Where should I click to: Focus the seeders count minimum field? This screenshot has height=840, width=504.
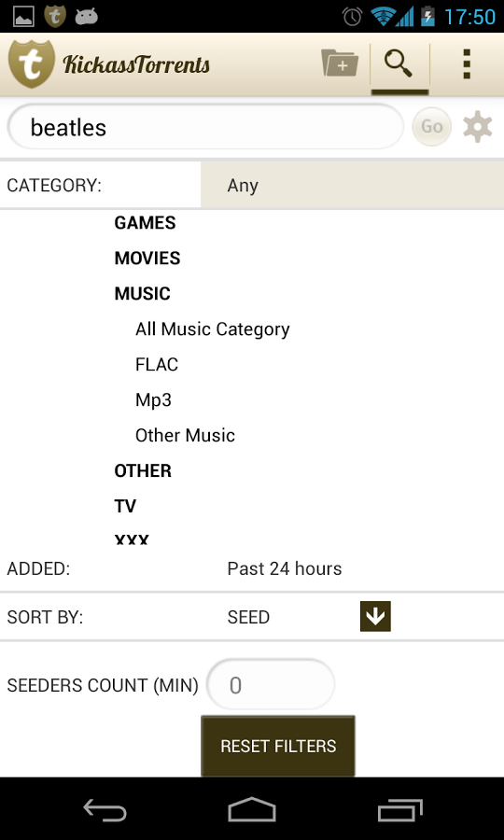[x=271, y=685]
